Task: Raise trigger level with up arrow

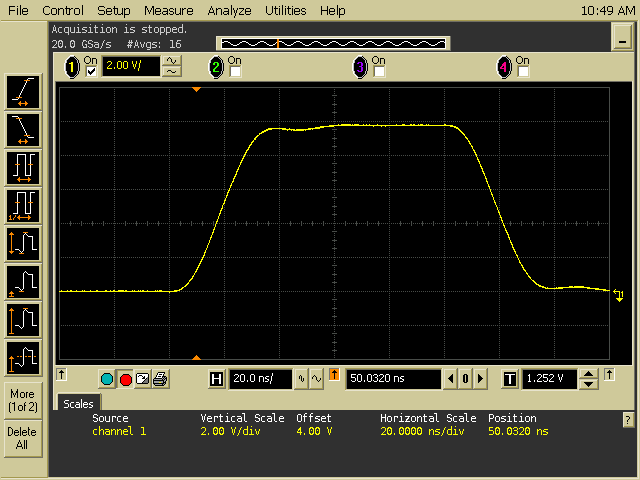Action: tap(588, 374)
